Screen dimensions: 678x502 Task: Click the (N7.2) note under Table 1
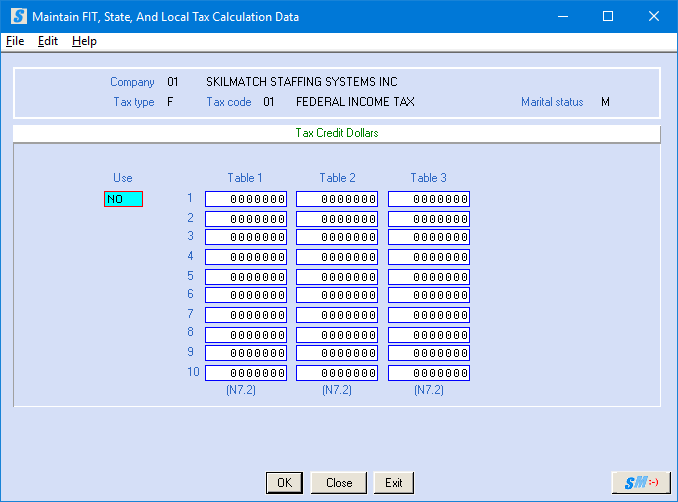click(x=241, y=390)
